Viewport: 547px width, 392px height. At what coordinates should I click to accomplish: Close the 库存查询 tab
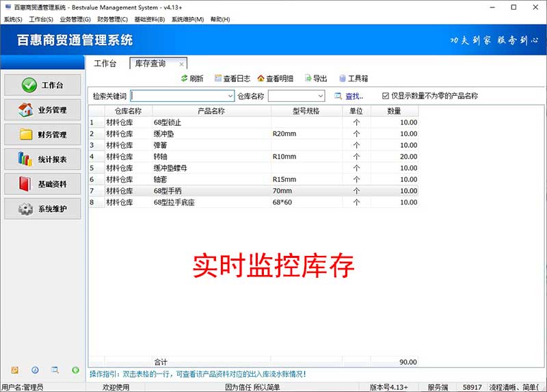(181, 64)
